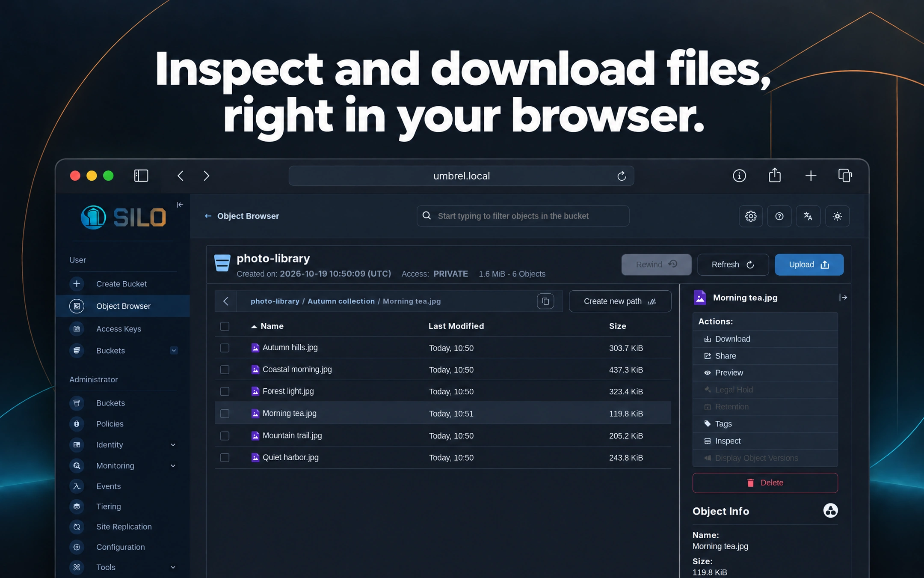Screen dimensions: 924x578
Task: Open Access Keys in the sidebar
Action: tap(122, 329)
